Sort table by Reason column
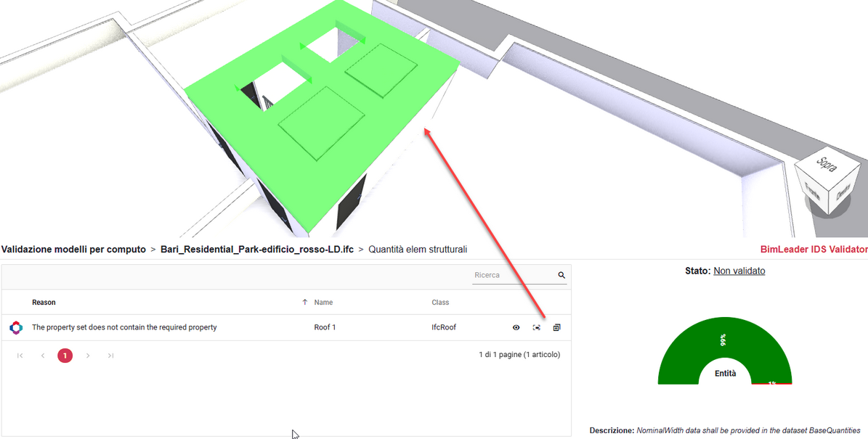The height and width of the screenshot is (439, 868). pyautogui.click(x=44, y=303)
